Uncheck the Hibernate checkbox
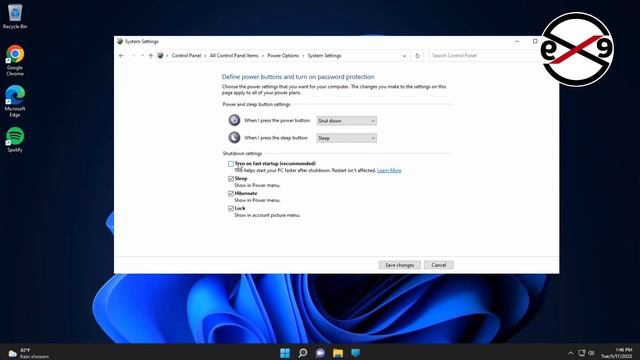The width and height of the screenshot is (640, 360). point(231,193)
